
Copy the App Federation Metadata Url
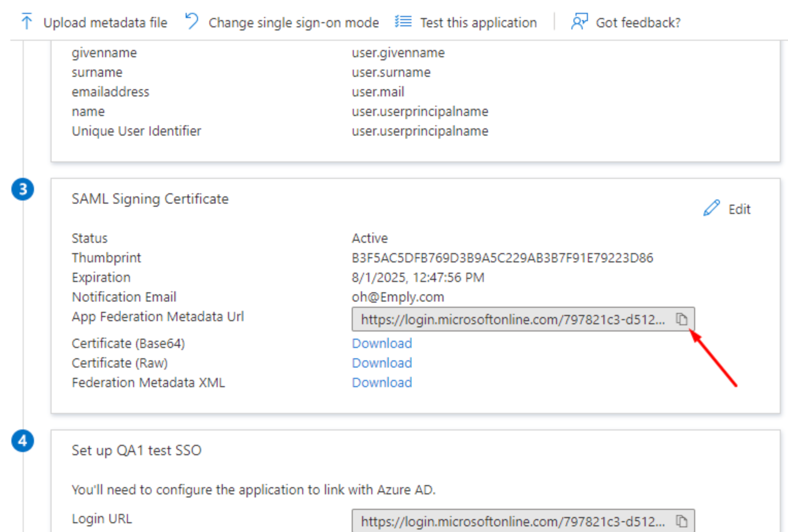pyautogui.click(x=682, y=320)
